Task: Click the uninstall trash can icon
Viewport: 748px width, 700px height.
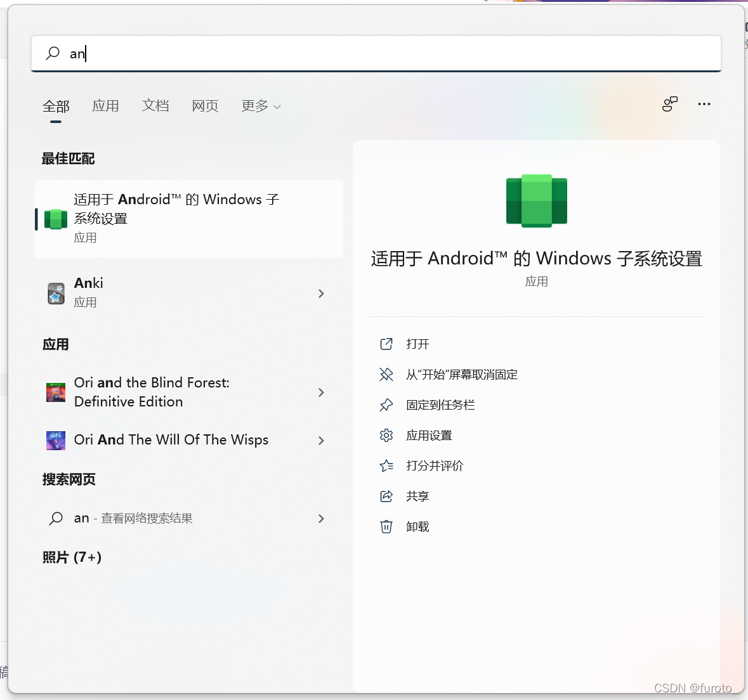Action: pos(386,527)
